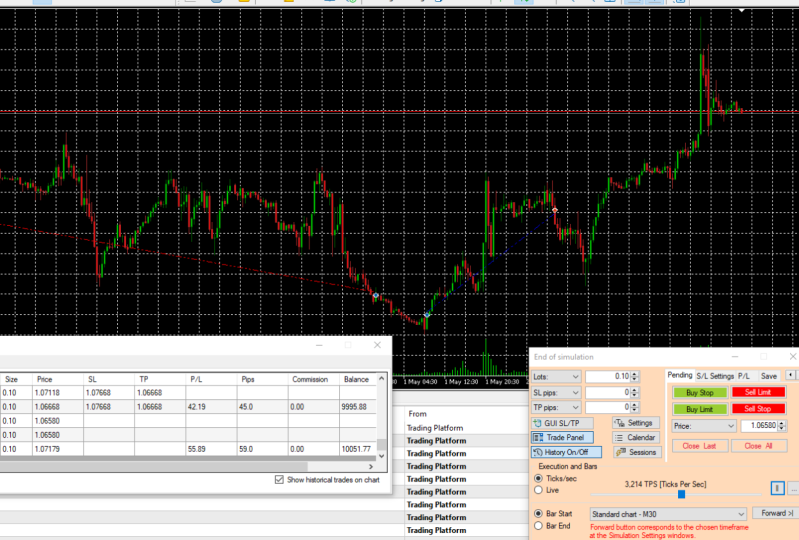Switch to the Save tab
The height and width of the screenshot is (540, 799).
click(768, 376)
